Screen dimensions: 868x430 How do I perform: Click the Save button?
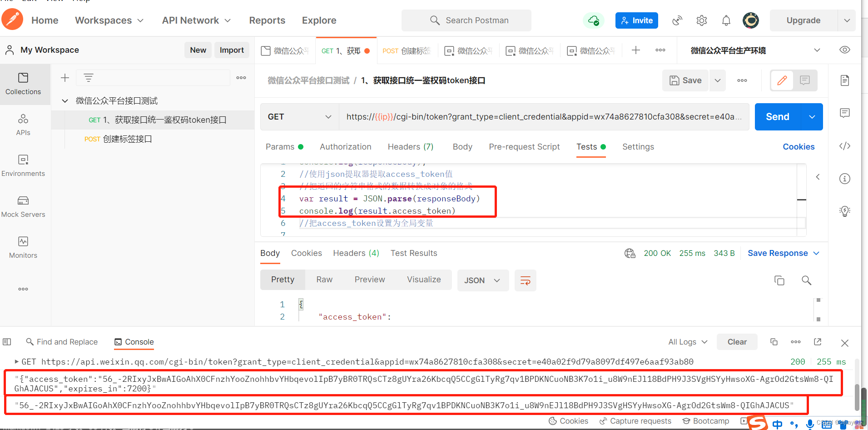686,80
